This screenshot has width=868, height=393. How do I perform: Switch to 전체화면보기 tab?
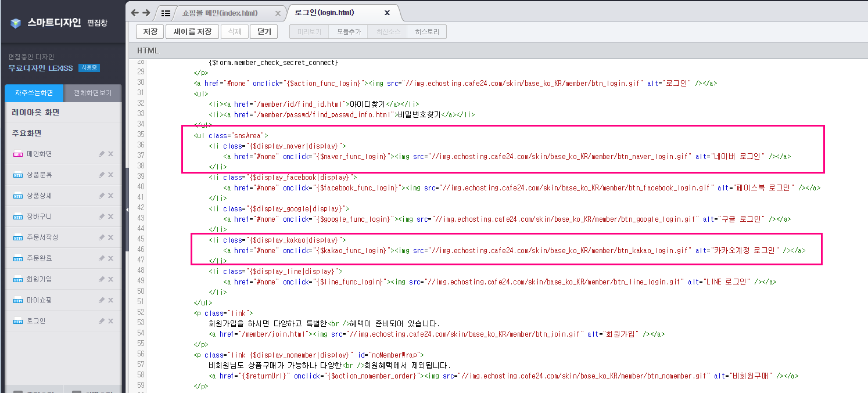tap(93, 93)
